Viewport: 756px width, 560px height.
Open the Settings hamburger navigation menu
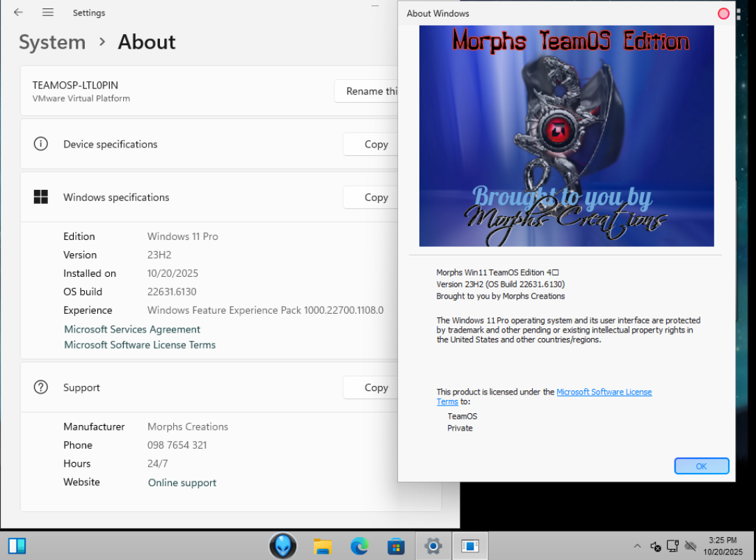tap(47, 13)
